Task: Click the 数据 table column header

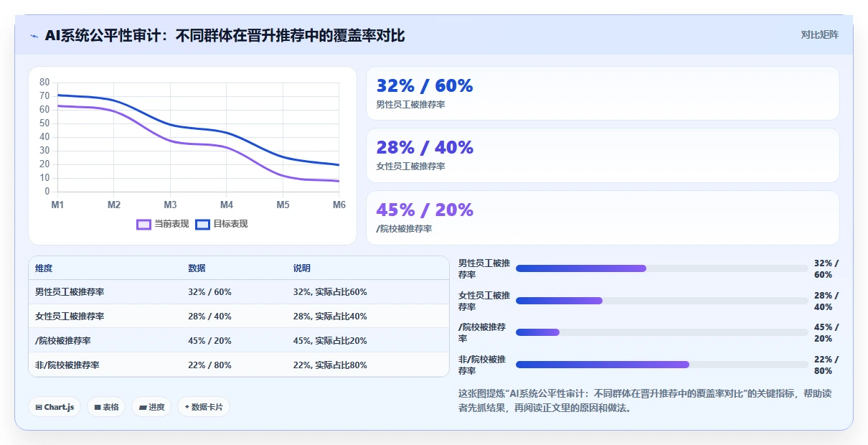Action: coord(197,268)
